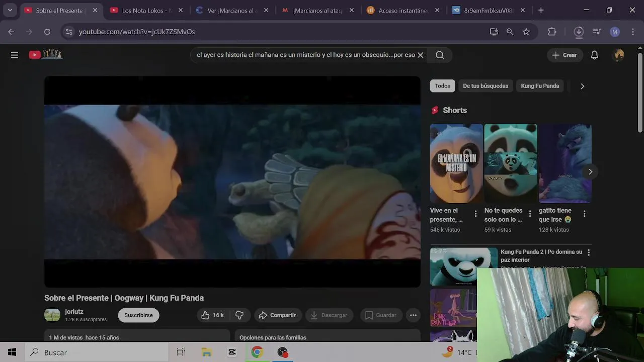Open Task View on taskbar
The height and width of the screenshot is (362, 644).
(x=181, y=352)
